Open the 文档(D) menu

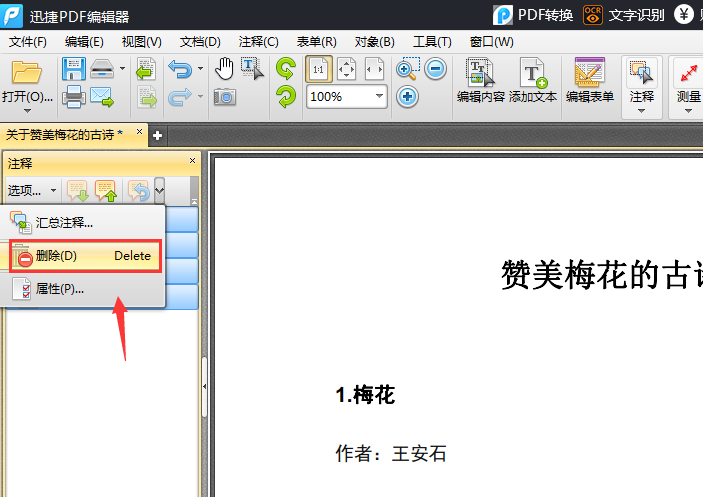200,41
